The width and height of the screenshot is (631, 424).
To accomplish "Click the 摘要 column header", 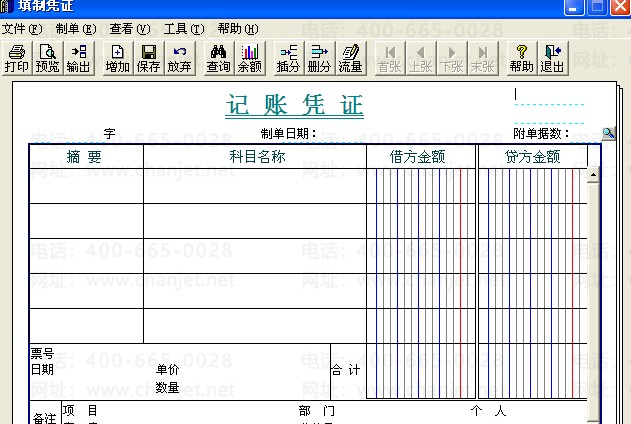I will [86, 156].
